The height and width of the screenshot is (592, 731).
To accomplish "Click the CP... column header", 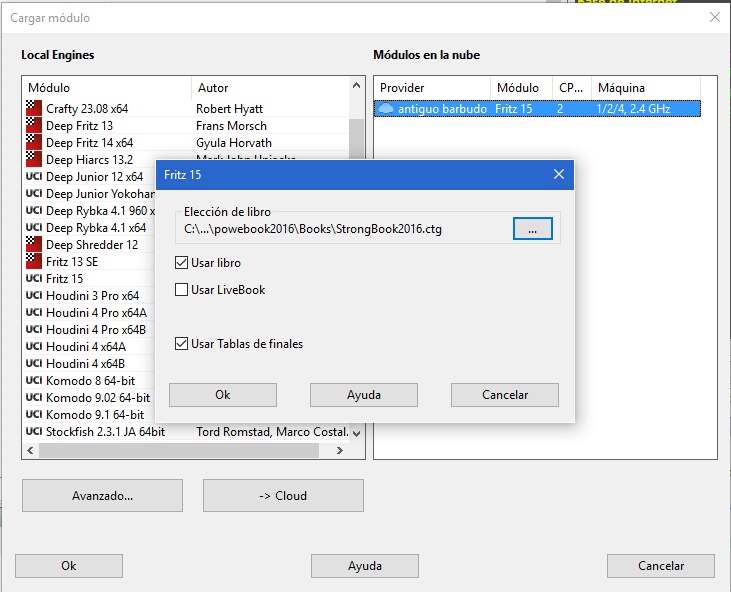I will click(572, 88).
